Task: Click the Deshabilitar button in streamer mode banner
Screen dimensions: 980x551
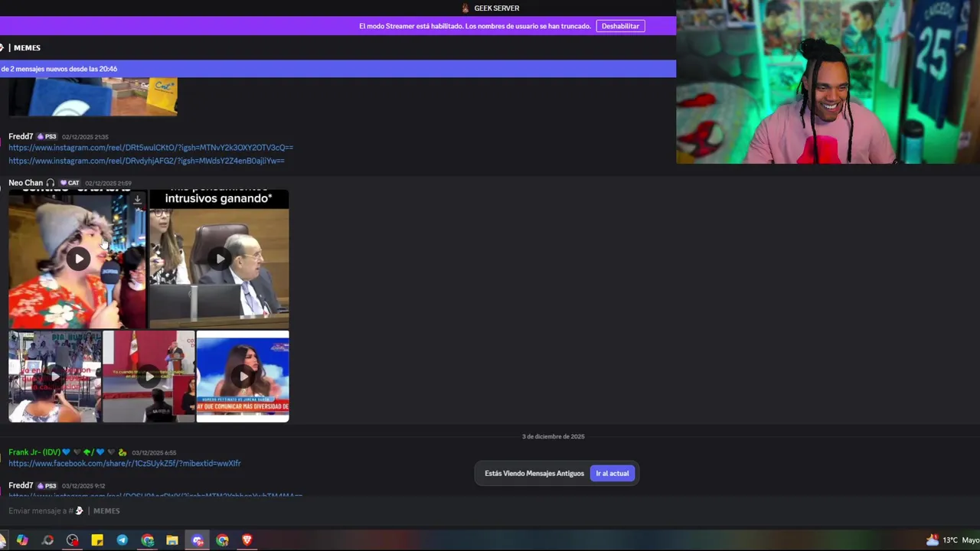Action: pos(620,26)
